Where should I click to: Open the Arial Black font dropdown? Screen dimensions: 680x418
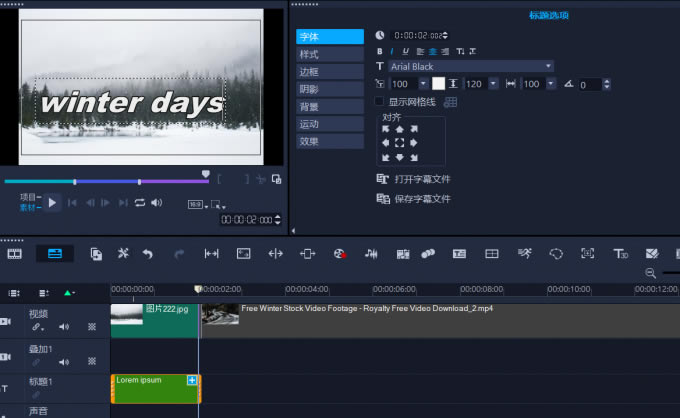click(x=548, y=67)
